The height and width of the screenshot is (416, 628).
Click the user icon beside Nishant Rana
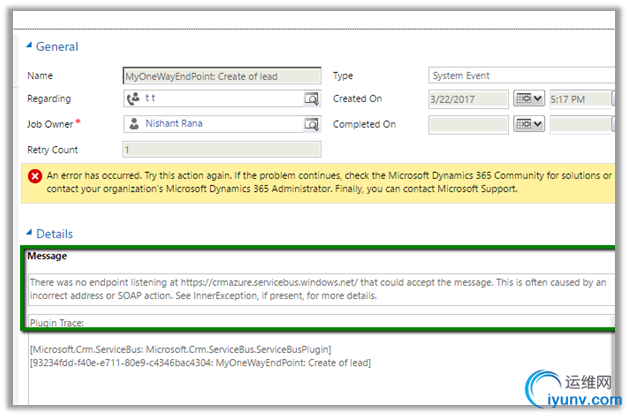coord(134,124)
